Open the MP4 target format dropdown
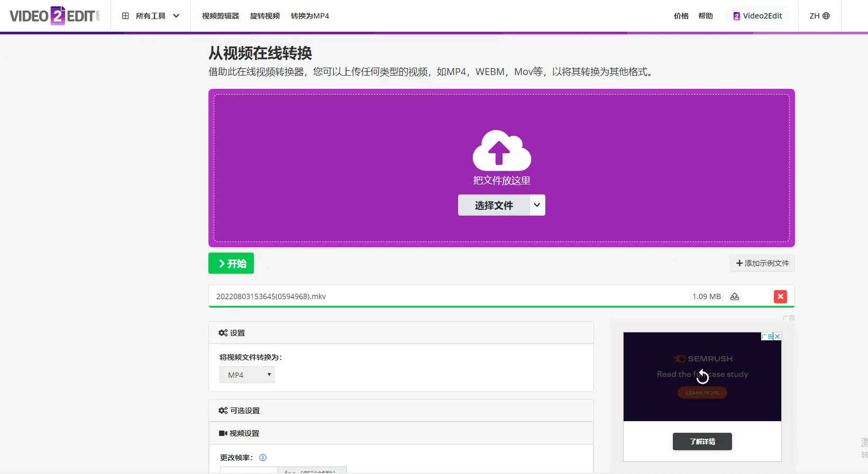Viewport: 868px width, 474px height. (x=247, y=375)
